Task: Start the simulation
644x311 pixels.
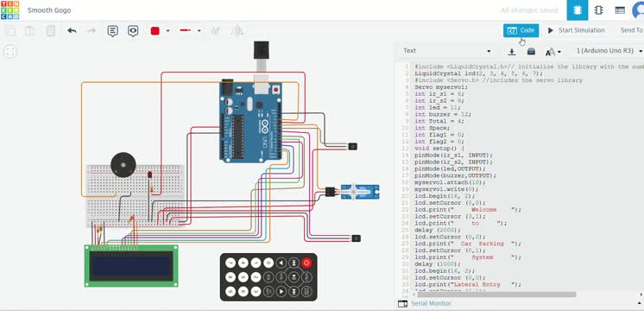Action: 576,30
